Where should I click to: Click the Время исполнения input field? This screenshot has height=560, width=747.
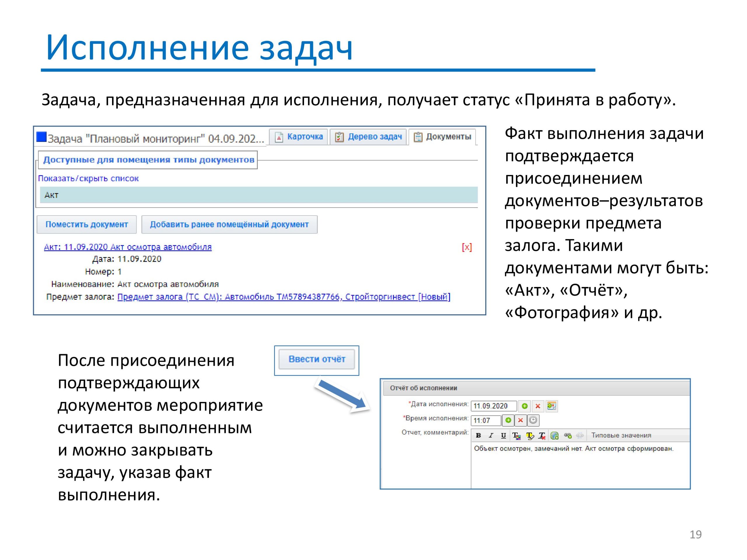coord(486,420)
